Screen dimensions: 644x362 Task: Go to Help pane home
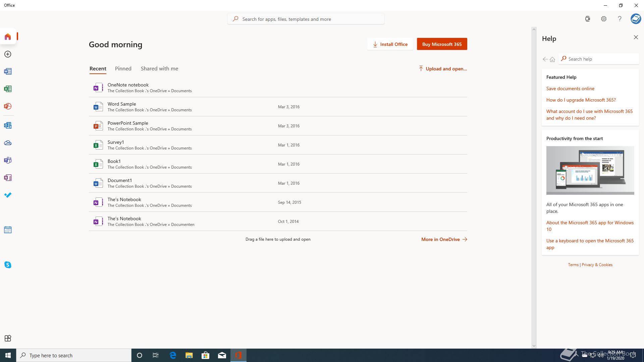tap(552, 59)
